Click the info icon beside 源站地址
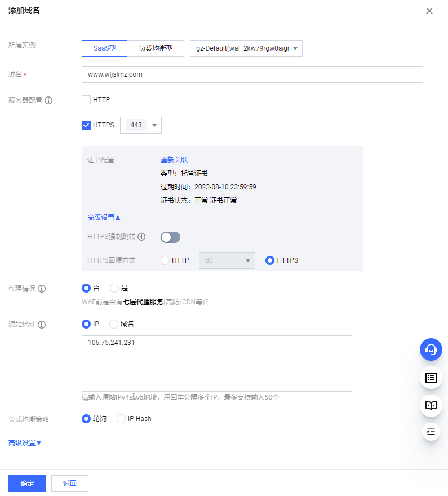Screen dimensions: 448x496 42,325
